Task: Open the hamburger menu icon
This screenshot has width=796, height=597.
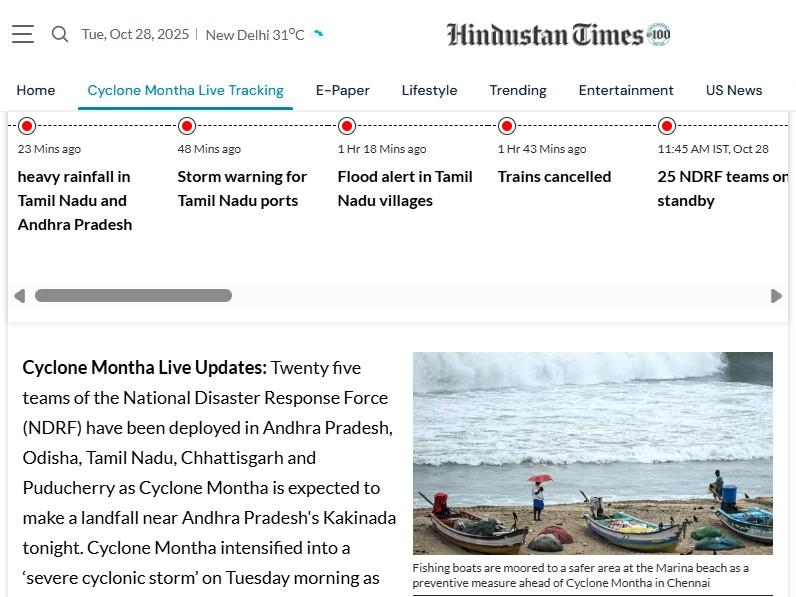Action: (23, 34)
